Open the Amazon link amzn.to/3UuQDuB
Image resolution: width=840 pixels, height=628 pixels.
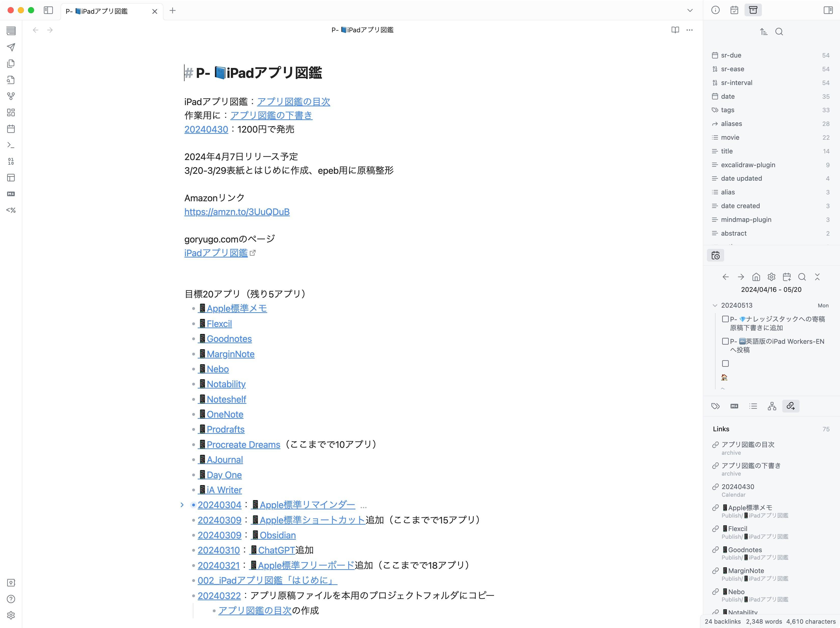[x=237, y=212]
